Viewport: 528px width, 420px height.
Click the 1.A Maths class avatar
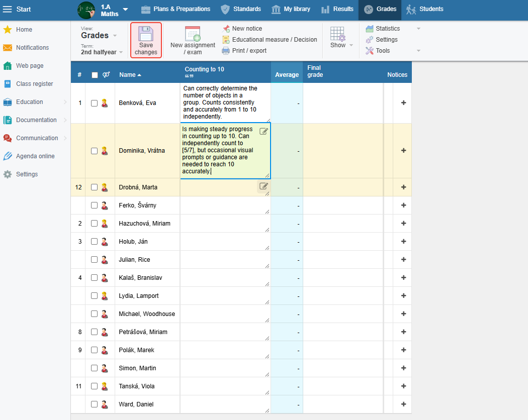pos(86,10)
